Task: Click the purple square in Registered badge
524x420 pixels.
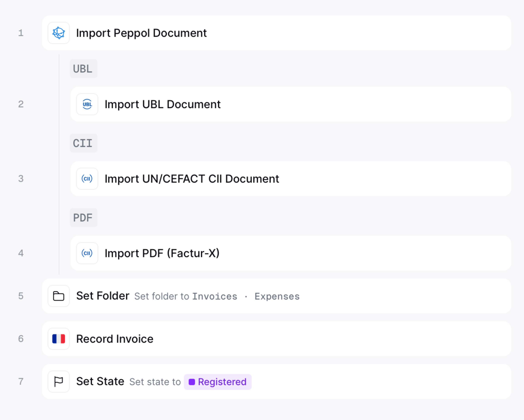Action: (x=192, y=382)
